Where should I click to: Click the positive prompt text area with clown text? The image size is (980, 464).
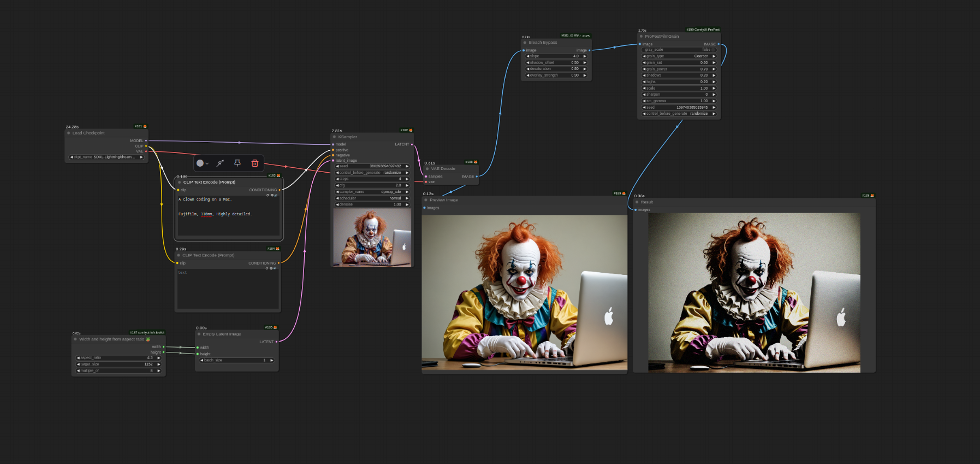point(228,215)
